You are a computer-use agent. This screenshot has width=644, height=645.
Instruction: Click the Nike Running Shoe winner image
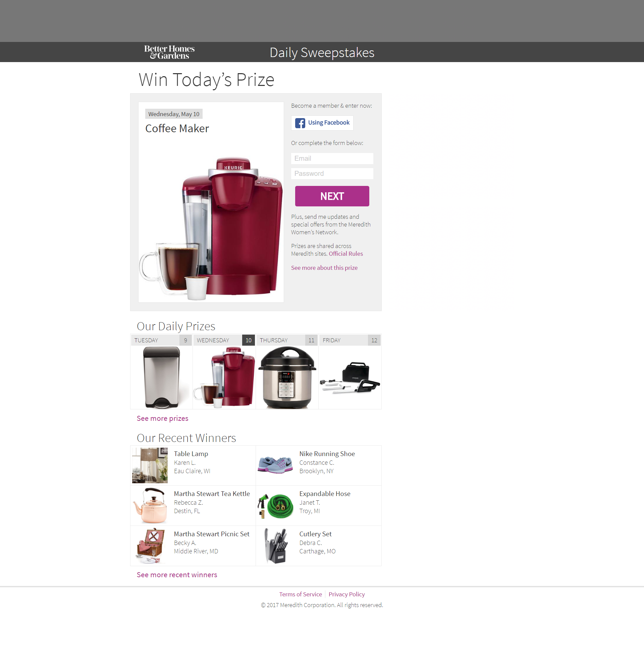click(x=275, y=465)
